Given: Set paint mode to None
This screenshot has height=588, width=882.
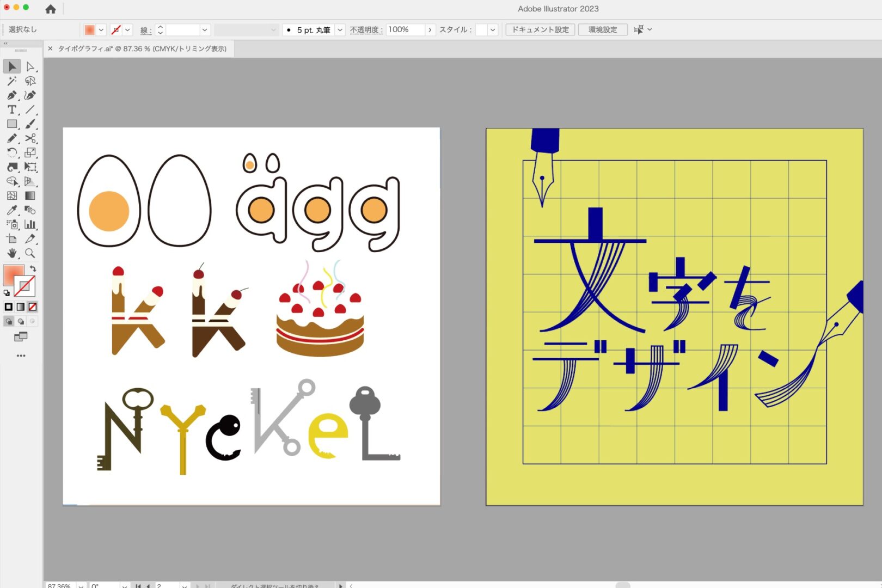Looking at the screenshot, I should (33, 307).
